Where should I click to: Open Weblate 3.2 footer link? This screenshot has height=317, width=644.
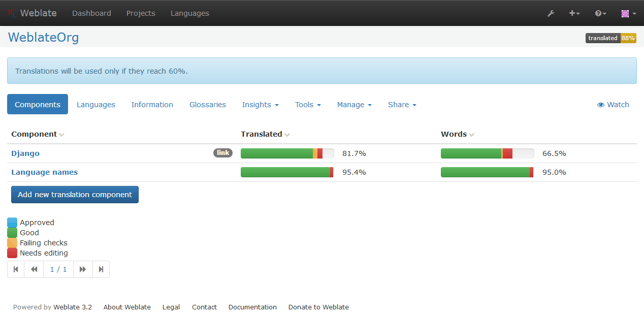73,307
